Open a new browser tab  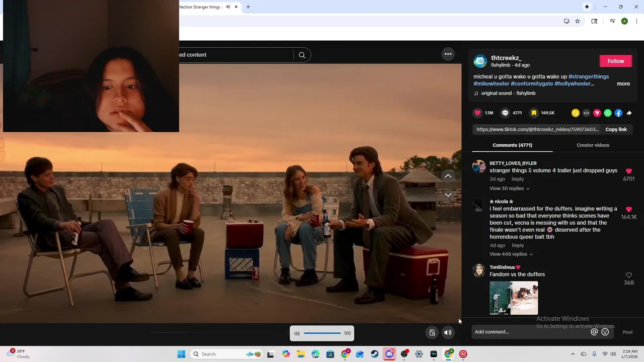tap(248, 7)
